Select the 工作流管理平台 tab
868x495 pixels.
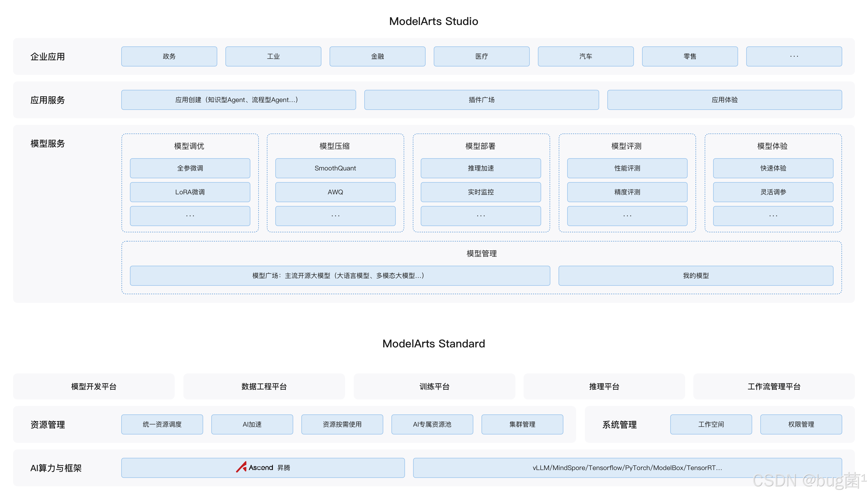774,386
